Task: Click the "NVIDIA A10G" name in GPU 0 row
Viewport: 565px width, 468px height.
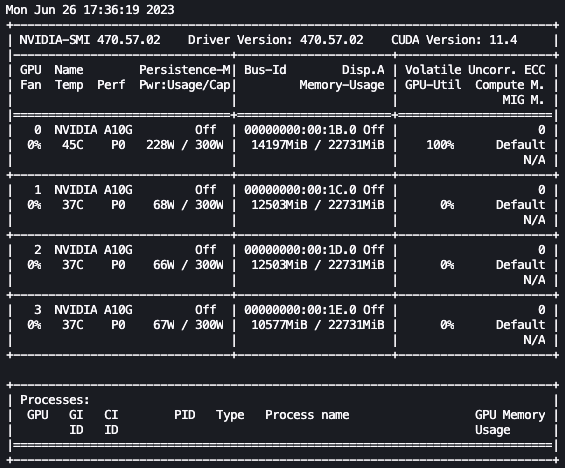Action: click(x=93, y=130)
